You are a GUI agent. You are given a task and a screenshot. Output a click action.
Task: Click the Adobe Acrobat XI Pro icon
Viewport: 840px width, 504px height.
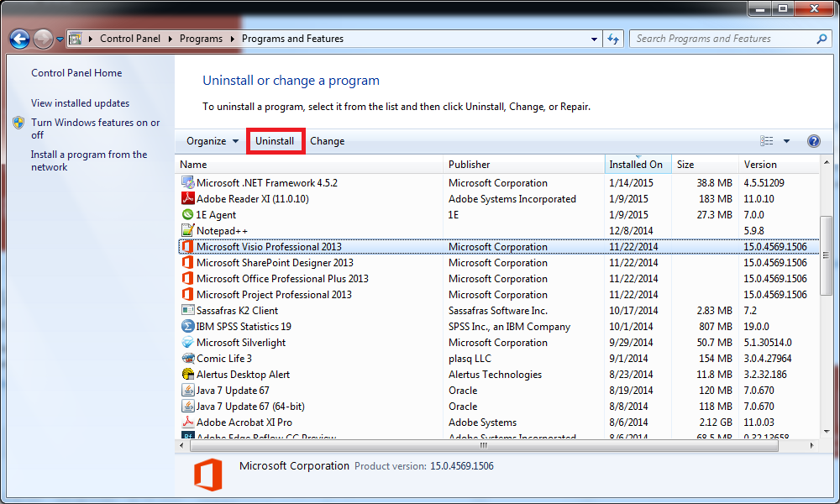click(188, 423)
